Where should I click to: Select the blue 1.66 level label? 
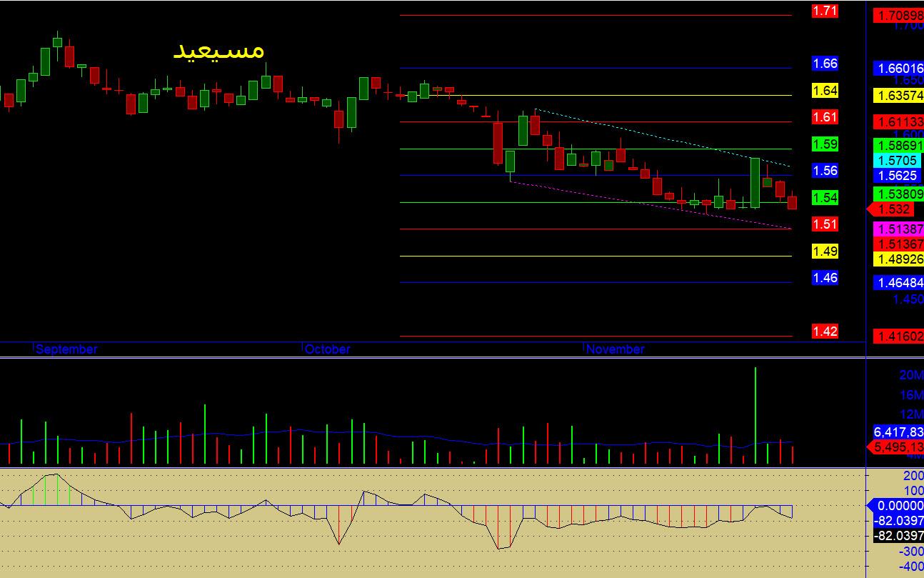pyautogui.click(x=825, y=64)
